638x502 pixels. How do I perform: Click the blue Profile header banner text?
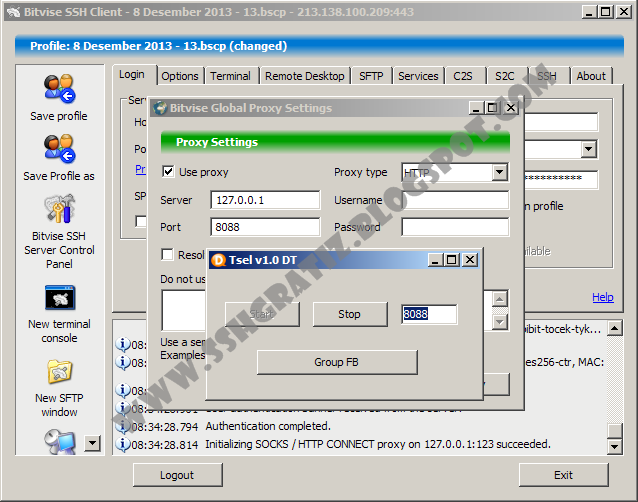pos(159,46)
